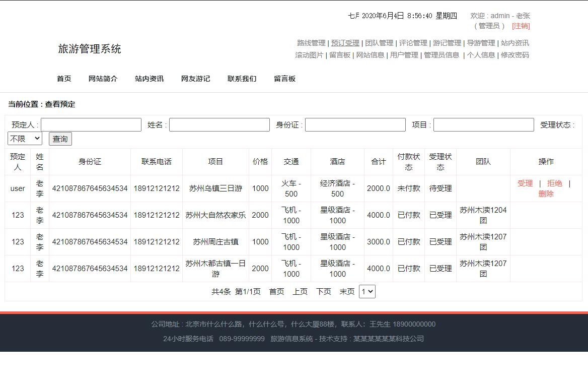This screenshot has width=588, height=384.
Task: Switch to the 网站简介 tab
Action: point(103,79)
